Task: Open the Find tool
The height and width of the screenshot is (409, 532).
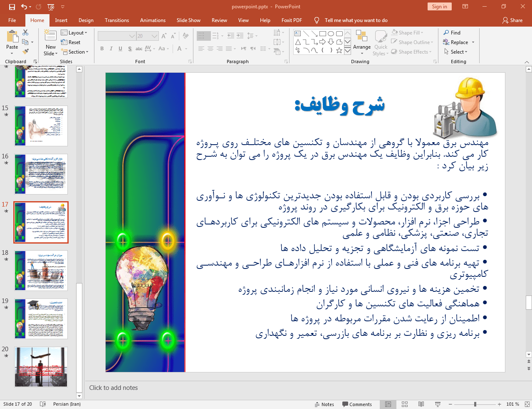Action: pyautogui.click(x=452, y=33)
